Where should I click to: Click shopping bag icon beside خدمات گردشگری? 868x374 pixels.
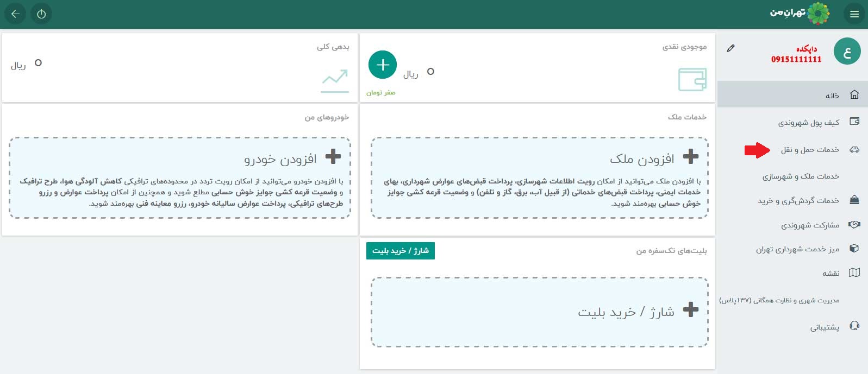coord(854,200)
